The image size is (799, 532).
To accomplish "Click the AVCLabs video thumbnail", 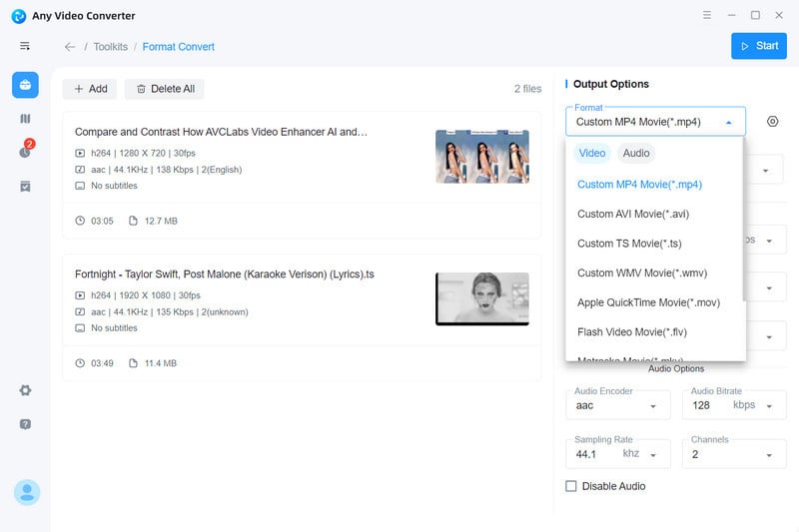I will click(x=482, y=157).
